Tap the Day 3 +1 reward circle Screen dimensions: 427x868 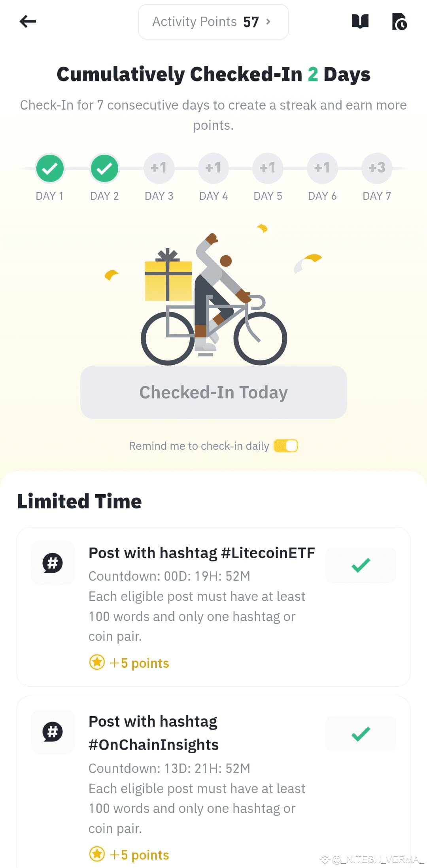click(159, 169)
